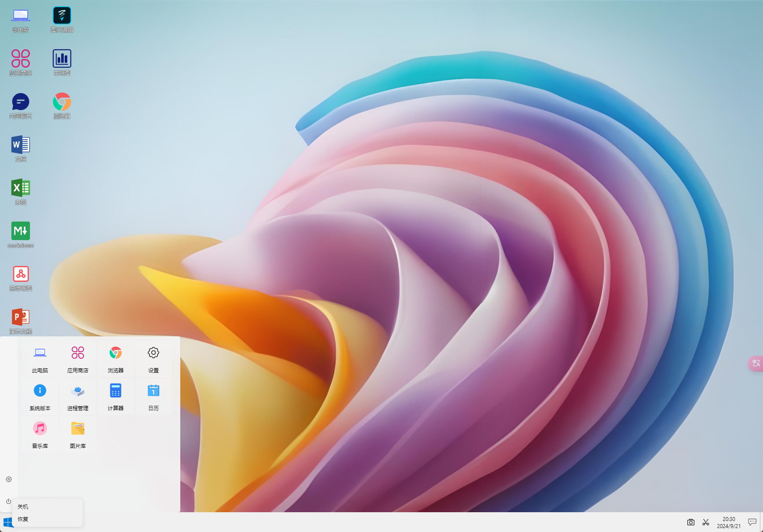Launch 计算器 from the start menu
Image resolution: width=763 pixels, height=532 pixels.
[x=116, y=397]
